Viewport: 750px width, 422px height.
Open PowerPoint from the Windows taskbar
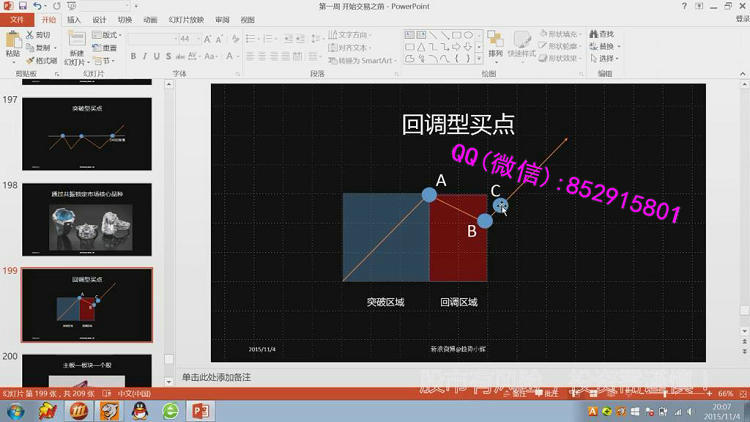[202, 410]
